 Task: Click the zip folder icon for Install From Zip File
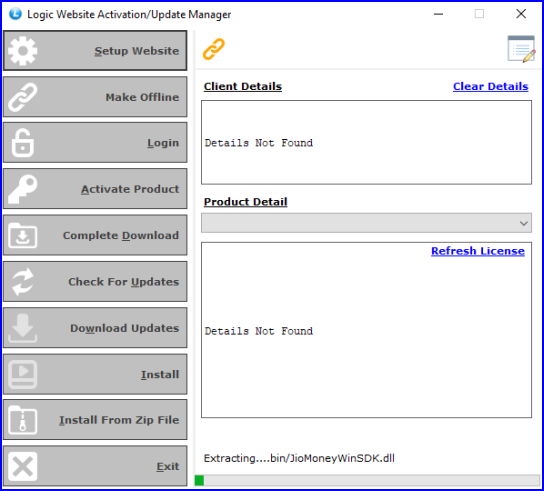point(23,420)
